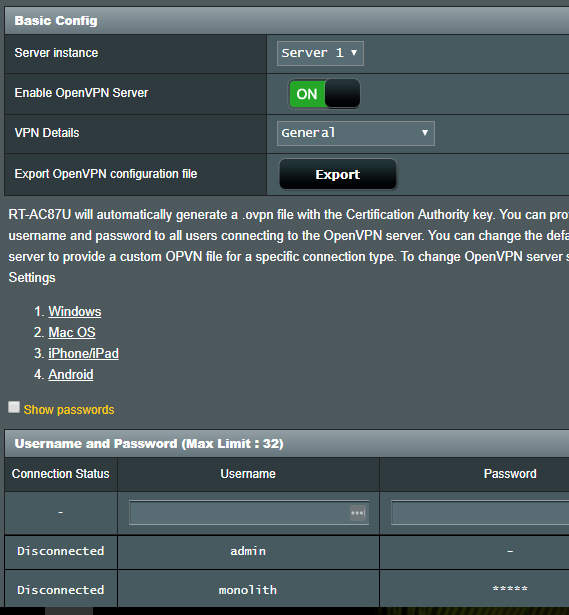
Task: Click the autofill icon in Username field
Action: pyautogui.click(x=358, y=513)
